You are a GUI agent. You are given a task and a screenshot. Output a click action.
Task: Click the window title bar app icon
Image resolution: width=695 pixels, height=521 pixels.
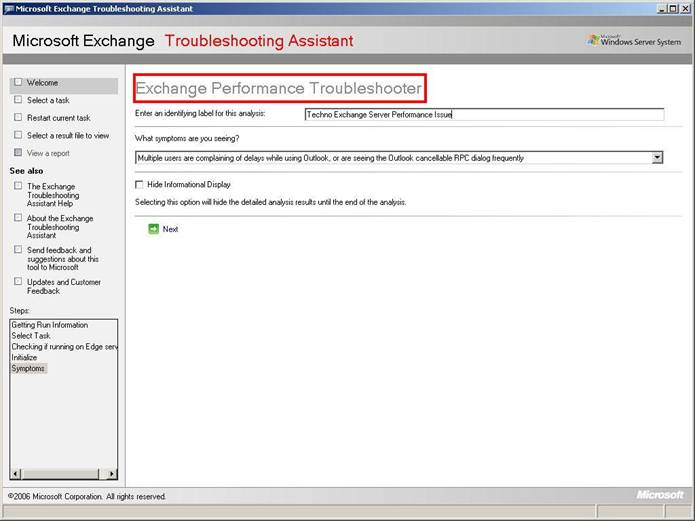[8, 8]
